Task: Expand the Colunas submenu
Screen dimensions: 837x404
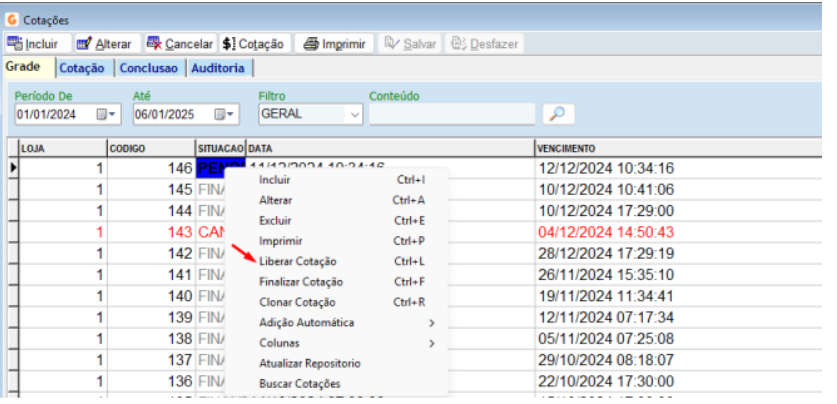Action: coord(336,343)
